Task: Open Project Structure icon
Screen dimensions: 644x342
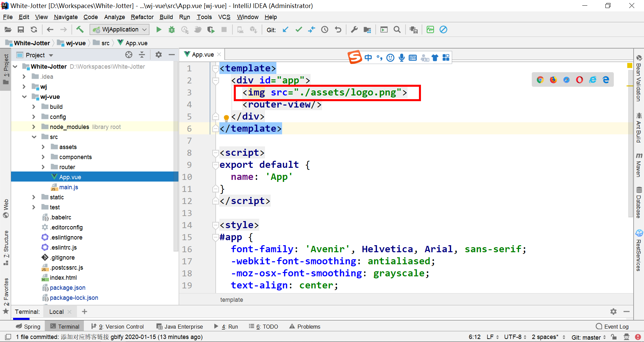Action: tap(367, 30)
